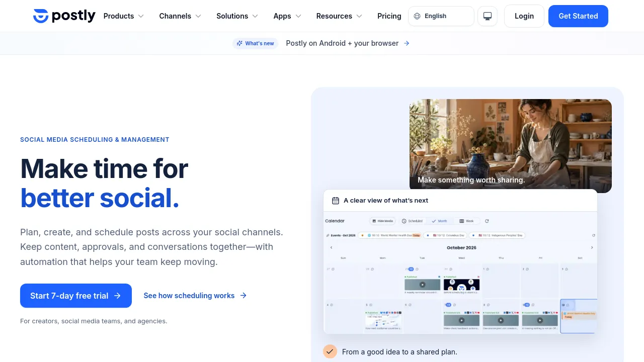Click the Postly logo in the header

[64, 16]
